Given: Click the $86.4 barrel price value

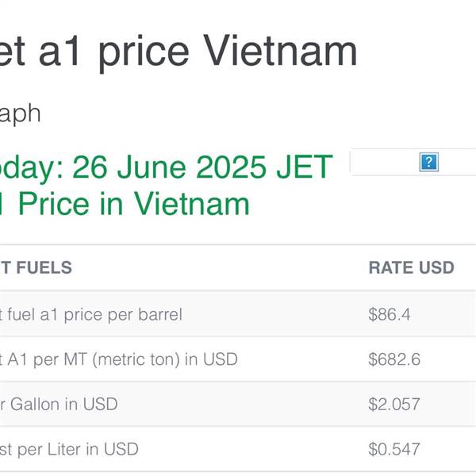Looking at the screenshot, I should click(x=390, y=314).
